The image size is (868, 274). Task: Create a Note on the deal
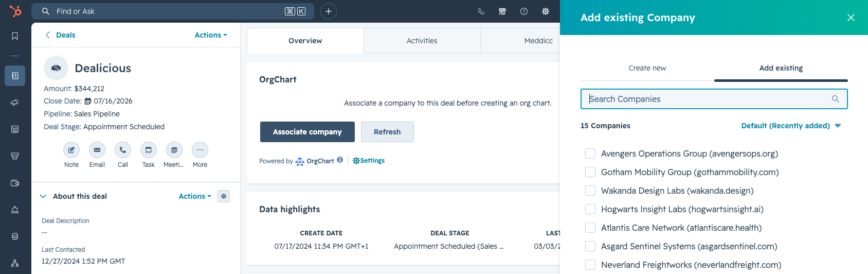click(x=71, y=150)
